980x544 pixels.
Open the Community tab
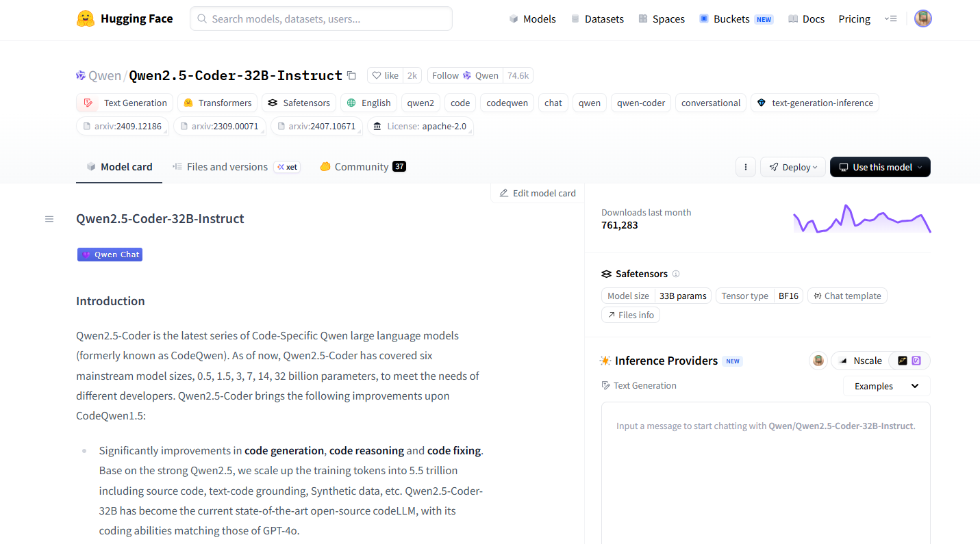click(x=361, y=167)
